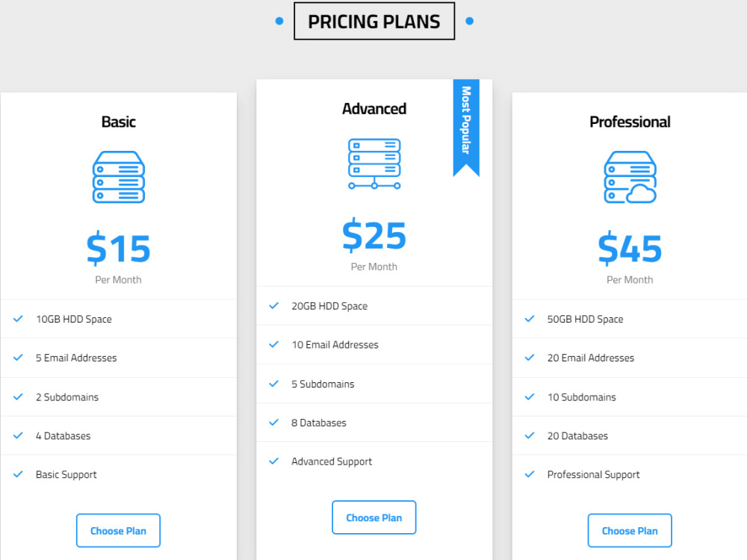This screenshot has height=560, width=747.
Task: Click blue dot left of Pricing Plans heading
Action: [x=279, y=21]
